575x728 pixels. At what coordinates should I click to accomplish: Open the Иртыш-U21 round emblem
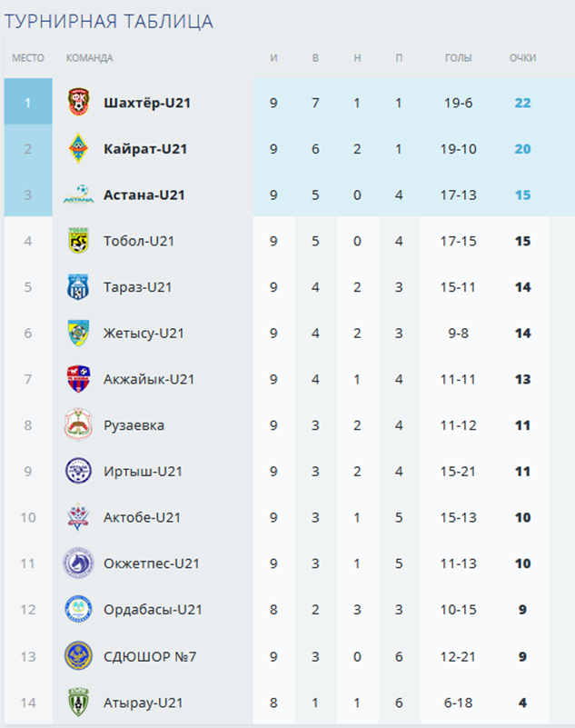click(x=78, y=470)
